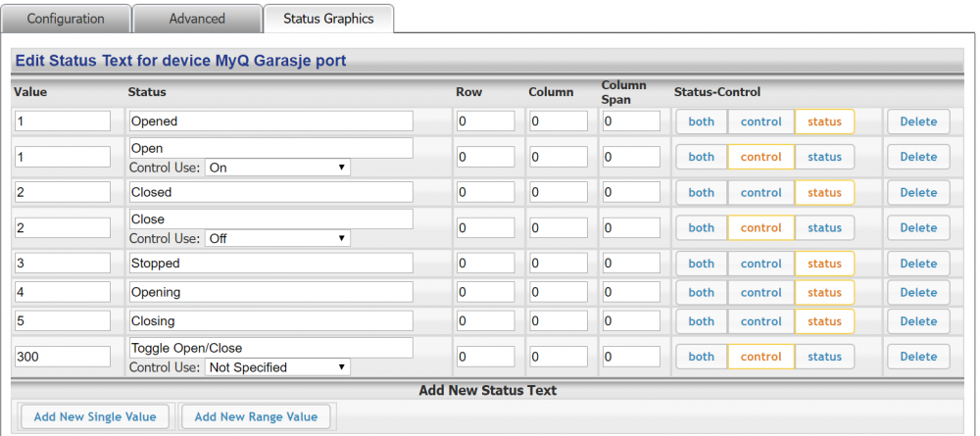Remove the Toggle Open/Close entry with Delete

[x=918, y=357]
